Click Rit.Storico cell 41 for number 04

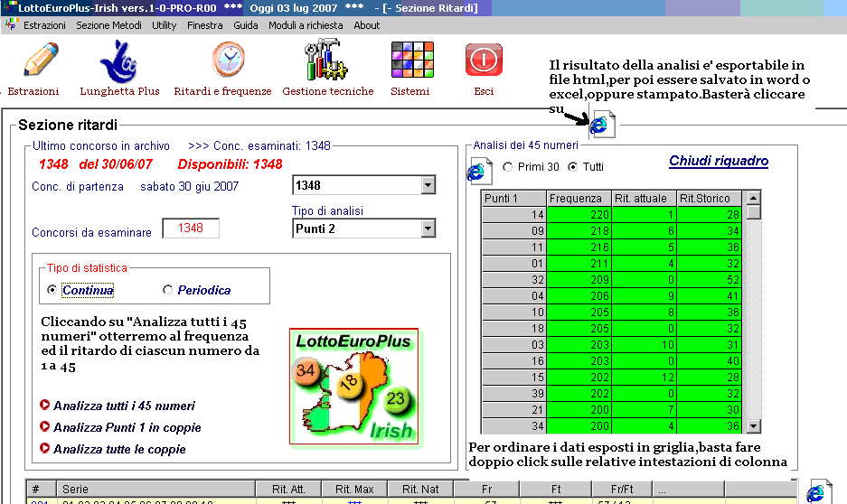(x=710, y=295)
